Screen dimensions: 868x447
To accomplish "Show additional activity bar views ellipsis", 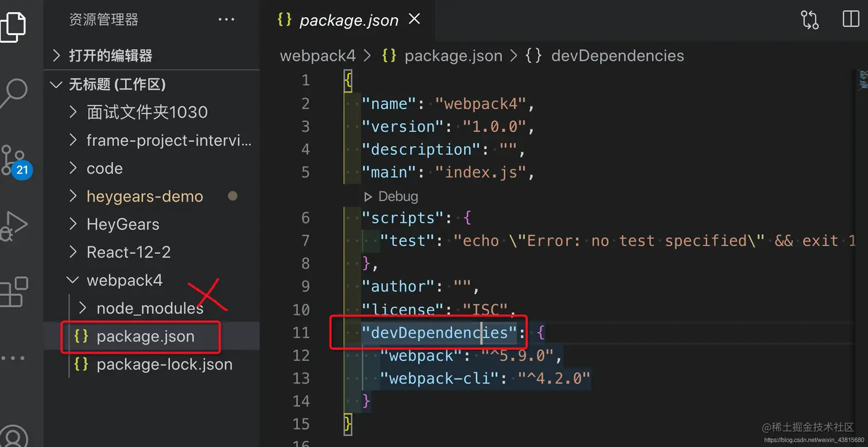I will (13, 358).
